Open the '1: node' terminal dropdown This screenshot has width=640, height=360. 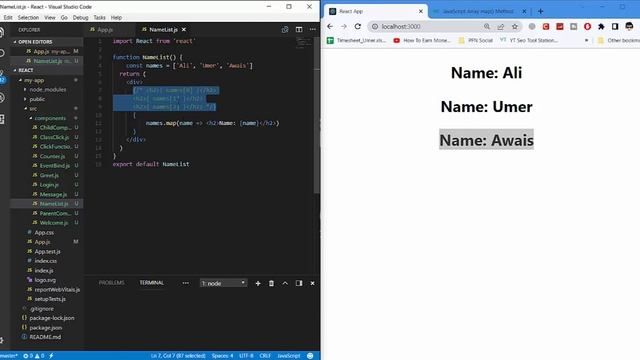tap(224, 283)
